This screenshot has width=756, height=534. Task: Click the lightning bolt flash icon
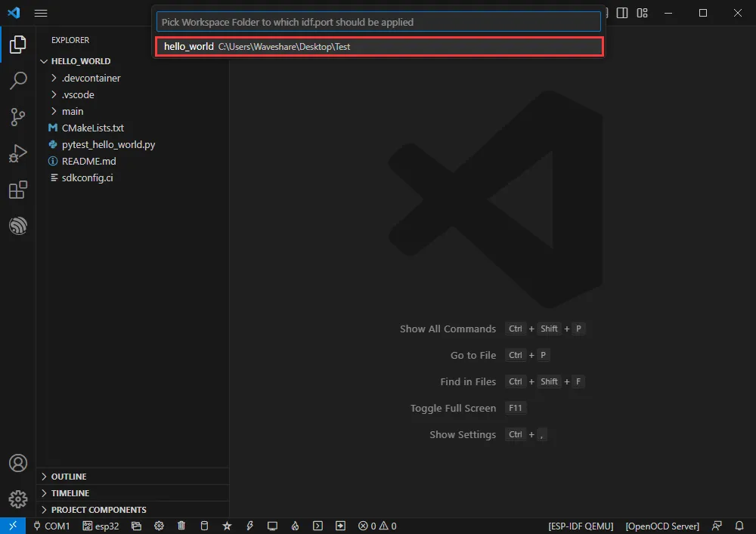tap(249, 526)
